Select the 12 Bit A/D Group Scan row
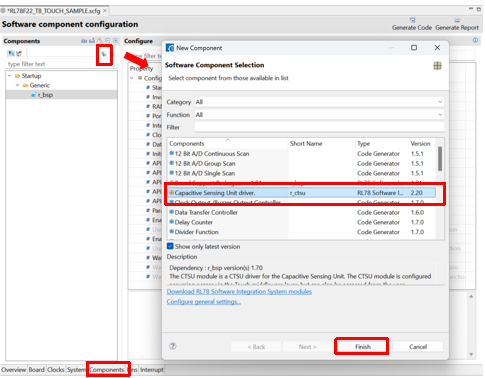 tap(301, 163)
